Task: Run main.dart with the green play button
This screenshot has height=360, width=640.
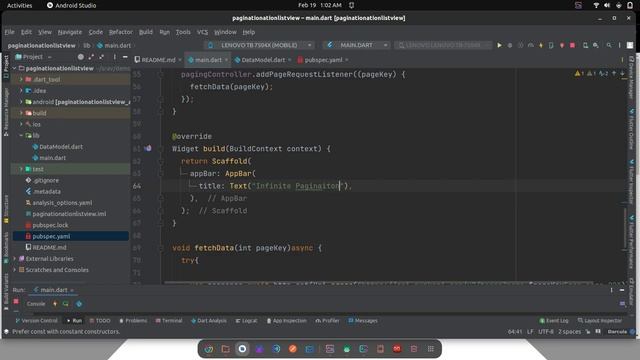Action: (x=499, y=45)
